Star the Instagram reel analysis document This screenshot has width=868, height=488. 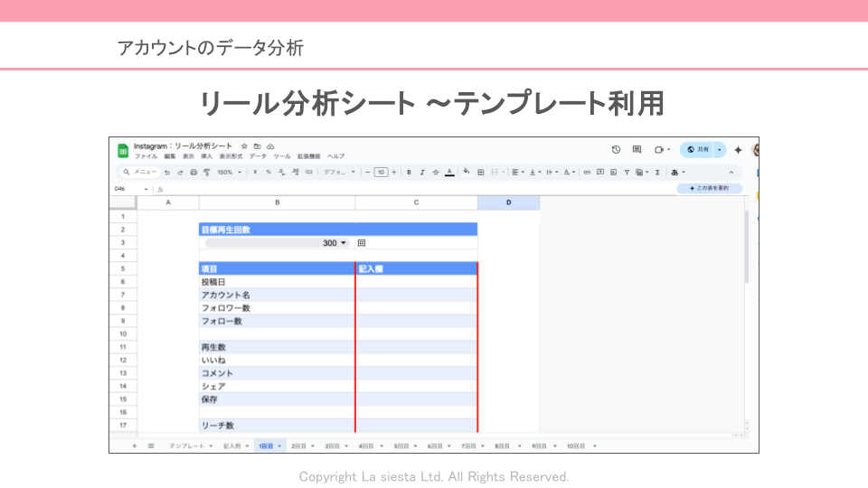click(x=244, y=146)
